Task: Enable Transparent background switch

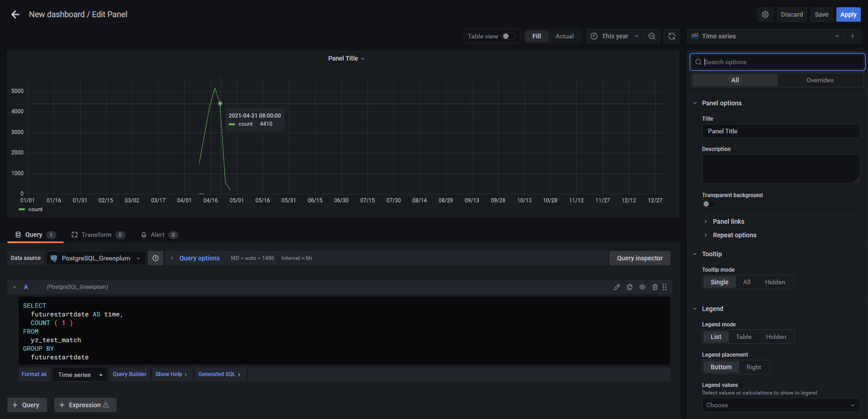Action: tap(709, 204)
